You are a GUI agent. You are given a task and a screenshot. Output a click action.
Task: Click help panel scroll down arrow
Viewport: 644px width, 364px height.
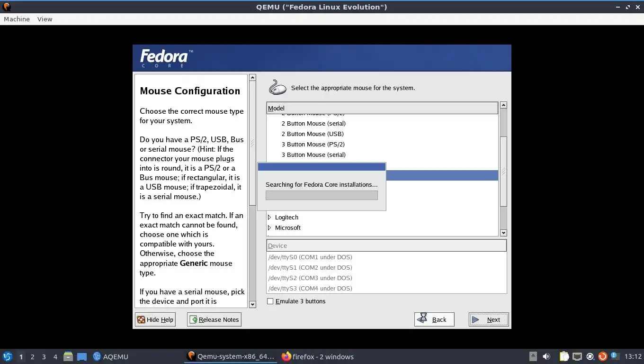252,304
